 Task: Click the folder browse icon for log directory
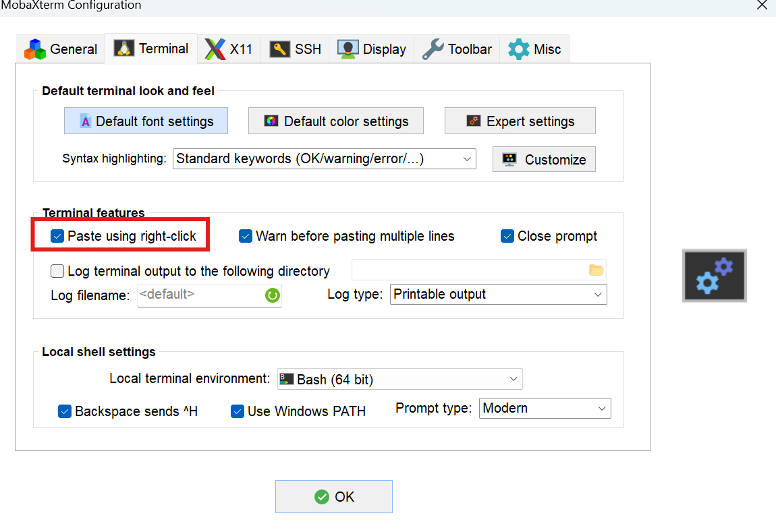[x=597, y=270]
